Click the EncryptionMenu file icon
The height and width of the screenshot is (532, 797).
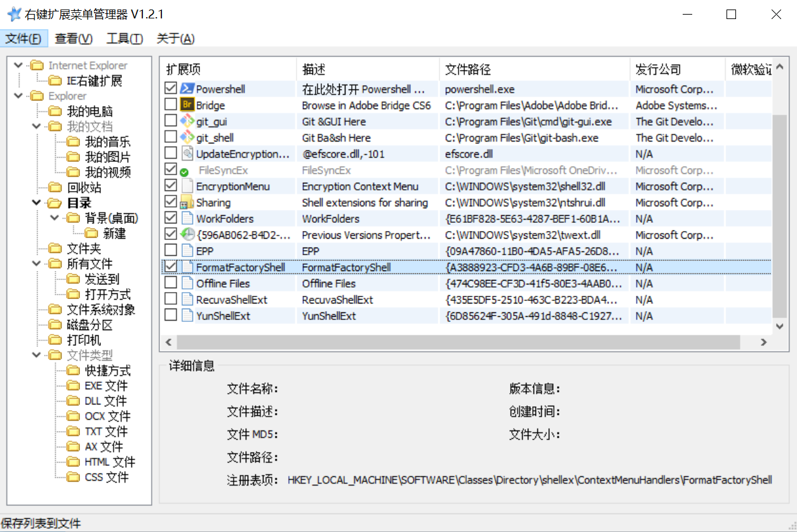click(x=187, y=186)
